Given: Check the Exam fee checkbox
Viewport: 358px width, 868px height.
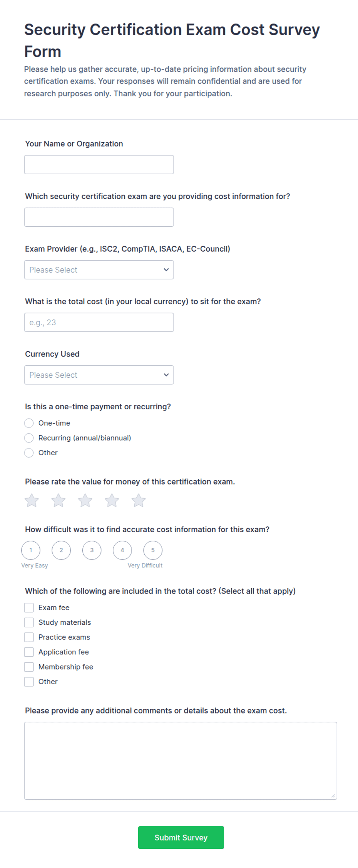Looking at the screenshot, I should 29,608.
